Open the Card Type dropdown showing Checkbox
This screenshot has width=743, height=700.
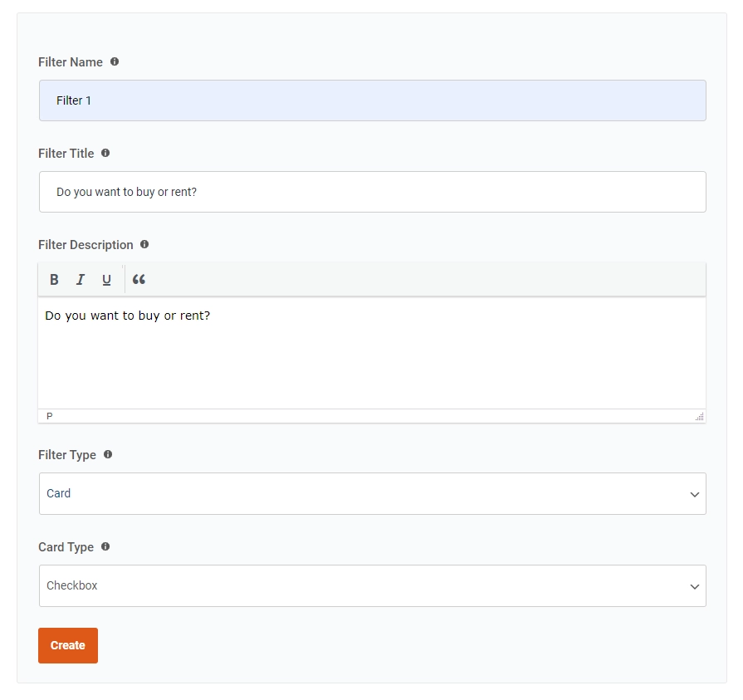click(x=372, y=585)
